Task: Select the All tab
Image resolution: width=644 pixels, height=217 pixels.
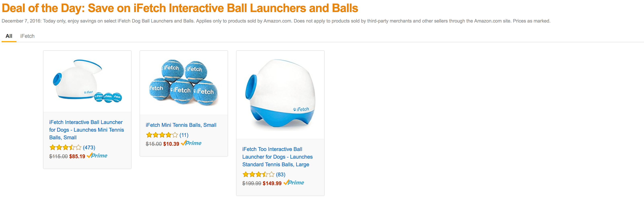Action: tap(9, 36)
